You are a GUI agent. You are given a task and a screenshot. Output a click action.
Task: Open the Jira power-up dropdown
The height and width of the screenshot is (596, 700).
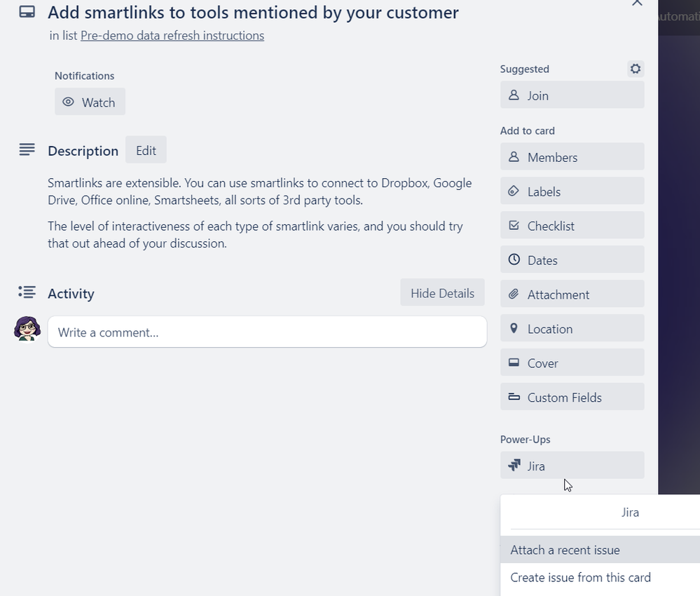tap(572, 466)
